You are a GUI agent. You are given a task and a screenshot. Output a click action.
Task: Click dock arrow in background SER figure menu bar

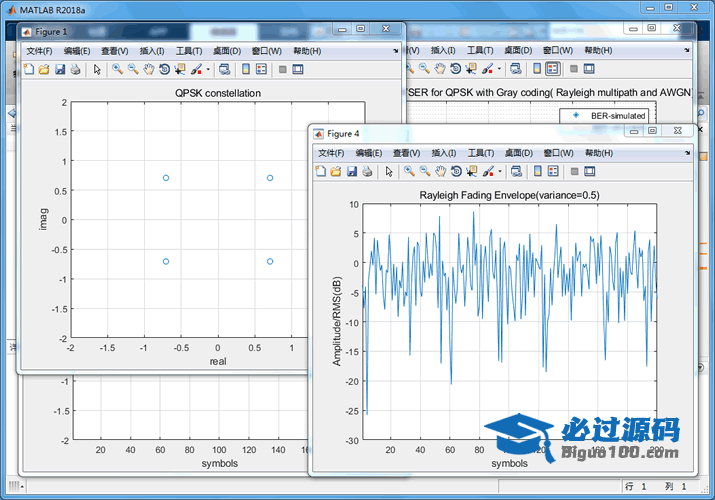pyautogui.click(x=687, y=51)
